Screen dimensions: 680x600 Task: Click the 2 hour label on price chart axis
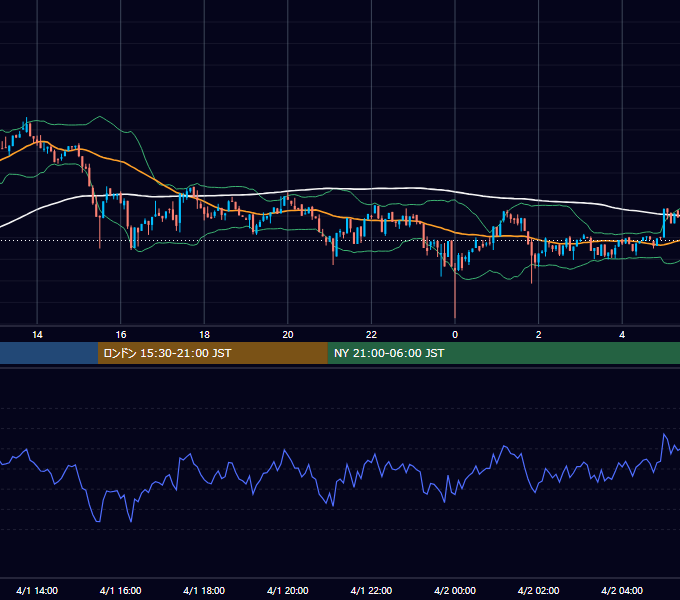(x=538, y=335)
